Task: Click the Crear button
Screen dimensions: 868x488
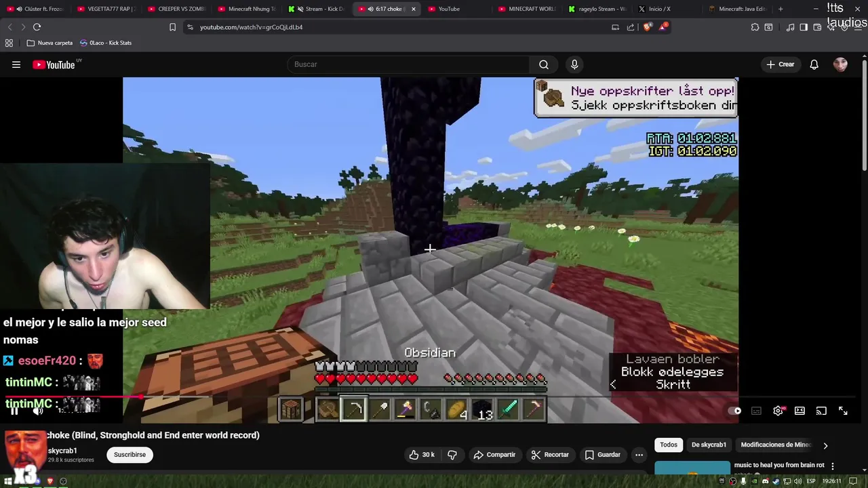Action: (x=780, y=64)
